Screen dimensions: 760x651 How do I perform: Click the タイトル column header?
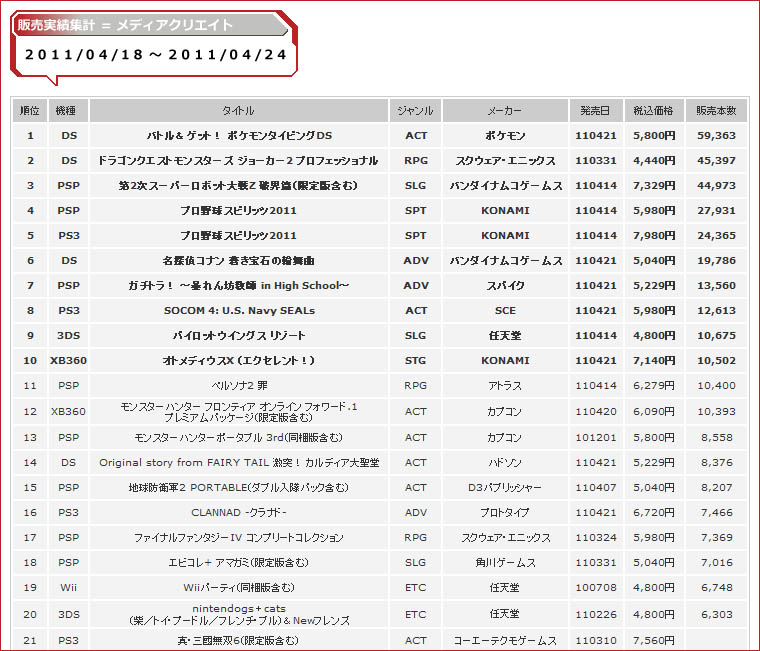[238, 111]
